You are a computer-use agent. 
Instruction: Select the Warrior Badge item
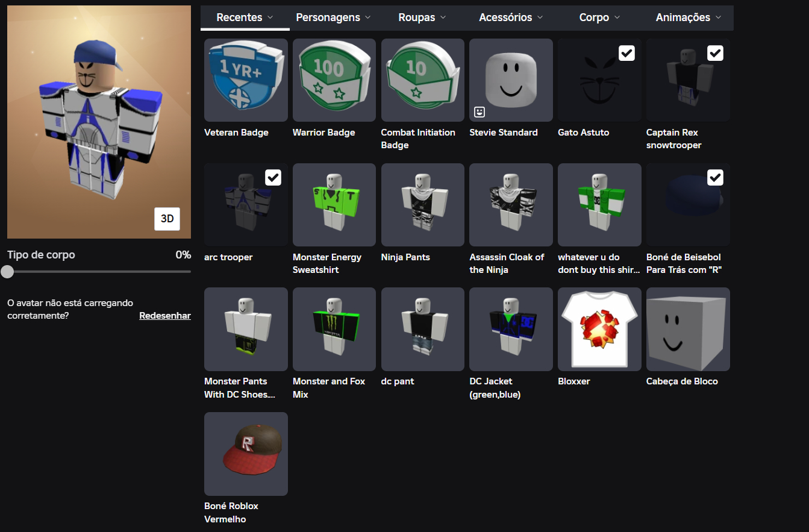coord(334,80)
